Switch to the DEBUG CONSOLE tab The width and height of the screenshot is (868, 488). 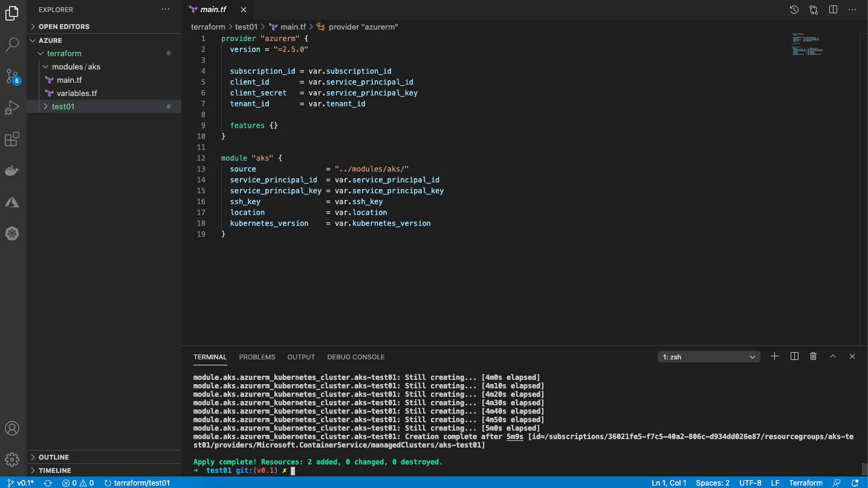pyautogui.click(x=355, y=357)
